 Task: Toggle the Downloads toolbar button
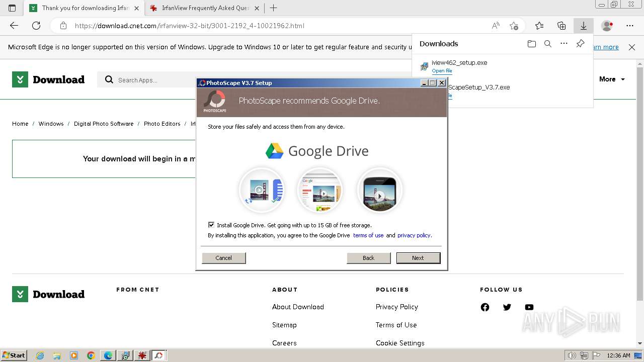point(584,26)
